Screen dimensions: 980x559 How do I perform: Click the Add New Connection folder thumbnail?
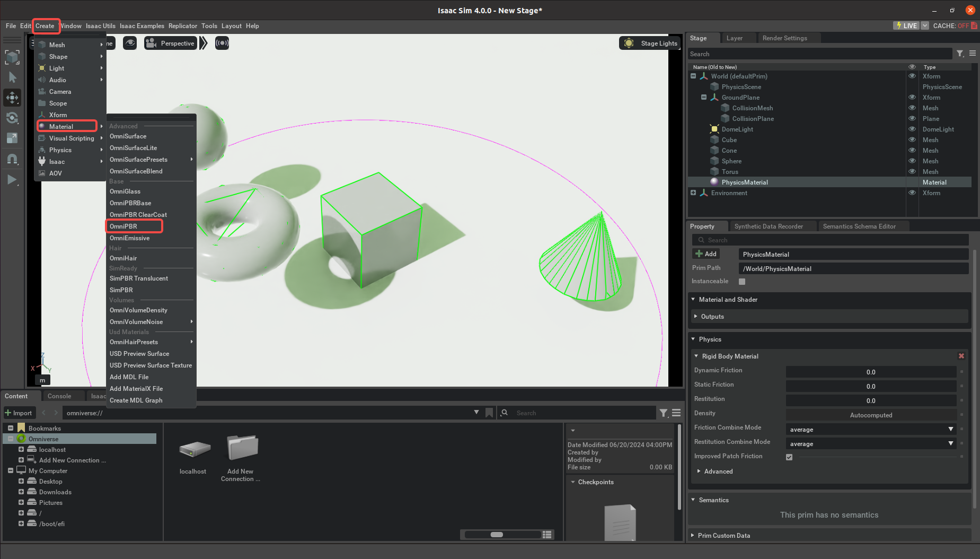coord(242,449)
